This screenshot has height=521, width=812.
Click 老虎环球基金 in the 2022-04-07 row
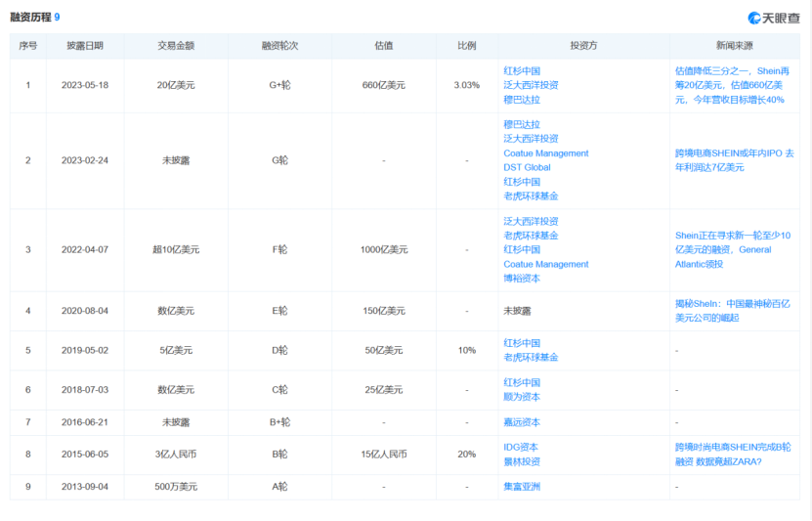point(531,236)
